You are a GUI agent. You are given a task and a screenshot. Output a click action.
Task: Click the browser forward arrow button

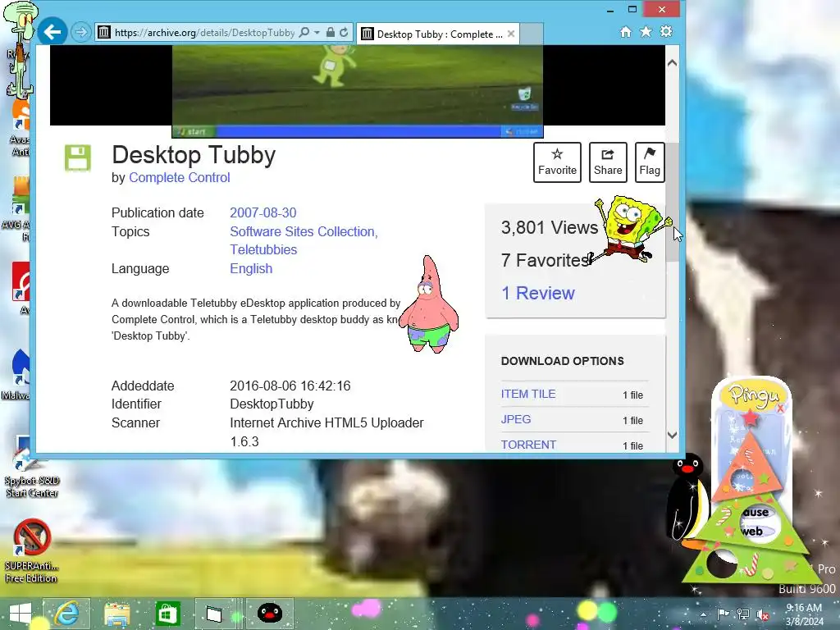(81, 33)
